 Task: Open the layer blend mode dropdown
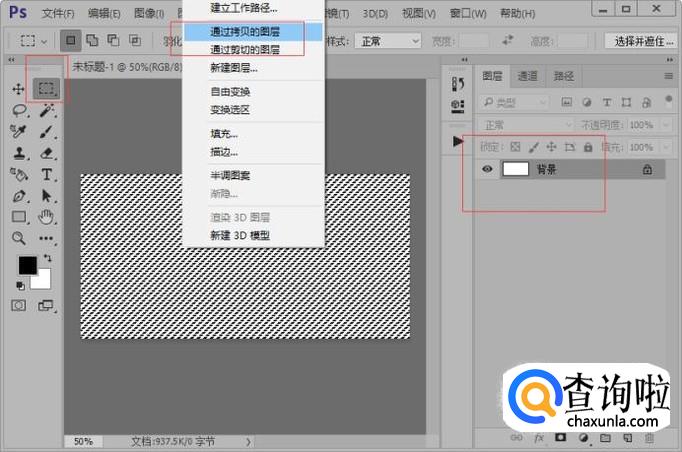527,125
